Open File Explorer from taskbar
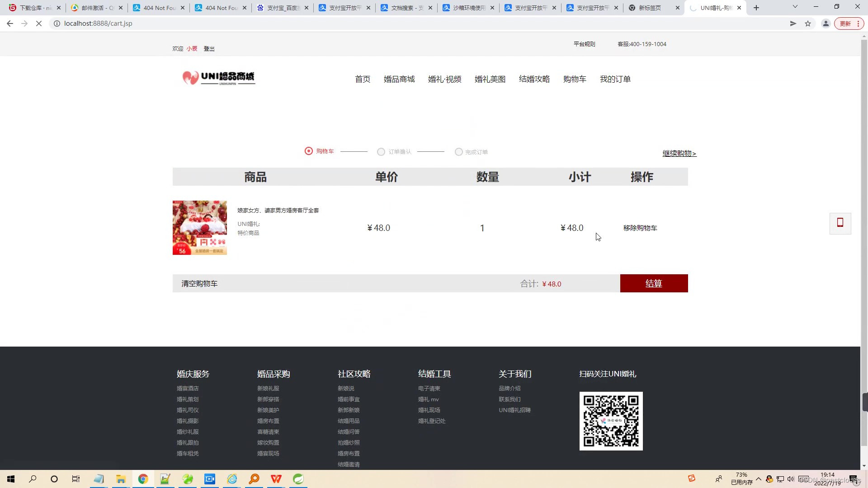This screenshot has height=488, width=868. 121,479
